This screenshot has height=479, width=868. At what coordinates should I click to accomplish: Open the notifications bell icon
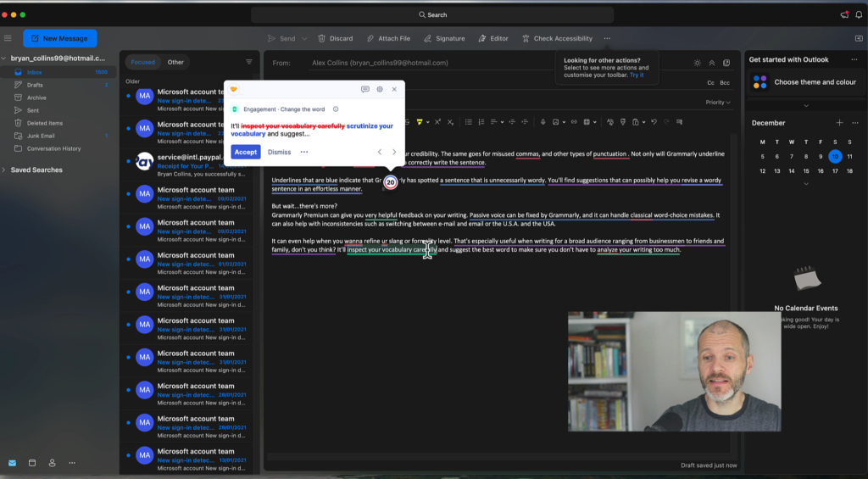(x=859, y=15)
